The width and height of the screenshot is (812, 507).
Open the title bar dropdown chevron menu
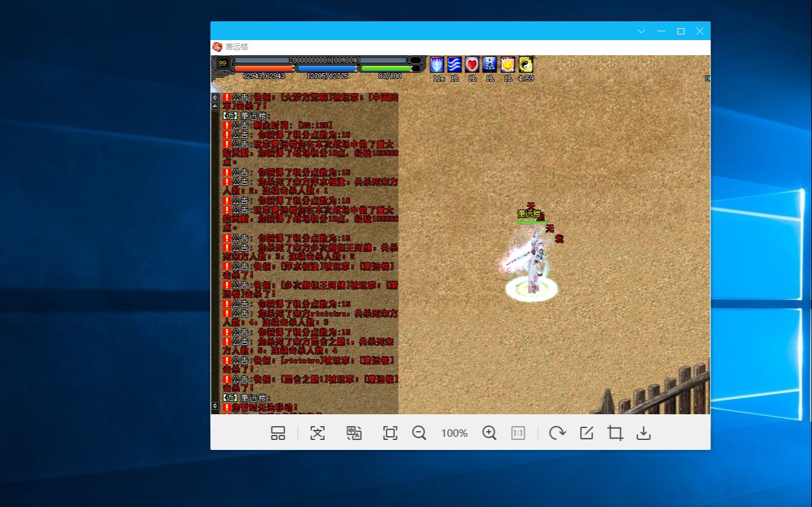click(641, 31)
